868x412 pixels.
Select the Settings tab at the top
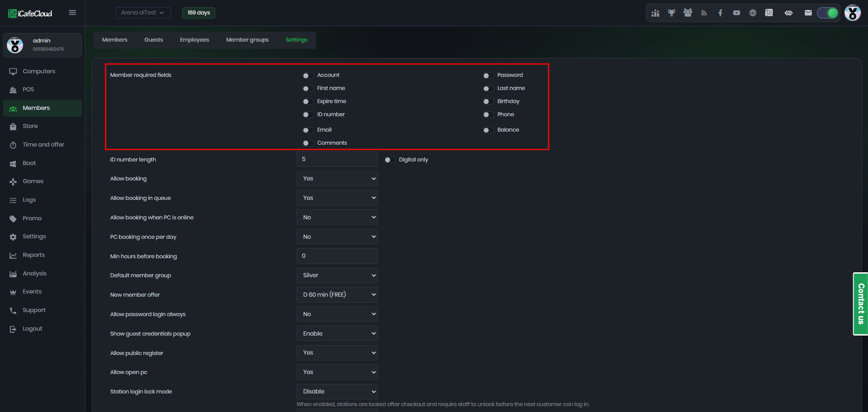click(x=297, y=40)
